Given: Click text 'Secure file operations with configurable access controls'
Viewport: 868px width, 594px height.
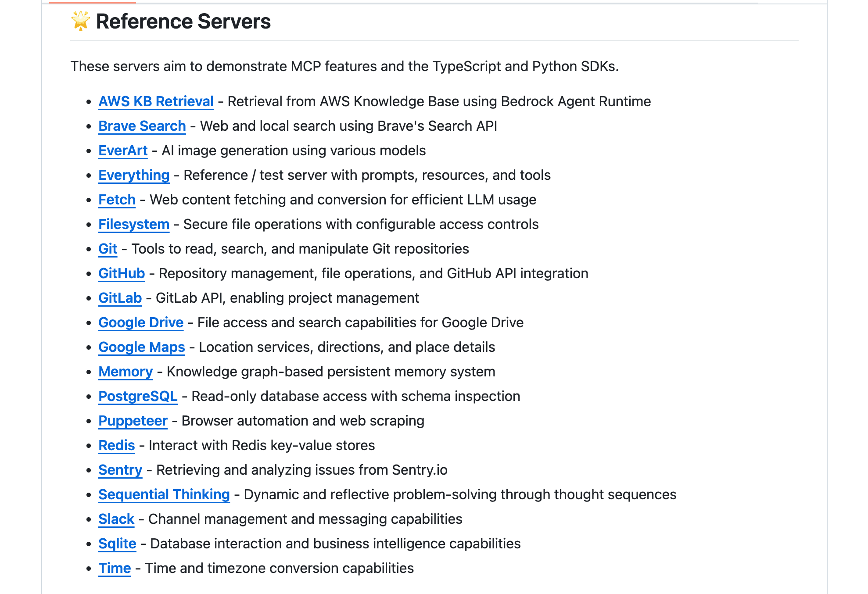Looking at the screenshot, I should click(361, 224).
